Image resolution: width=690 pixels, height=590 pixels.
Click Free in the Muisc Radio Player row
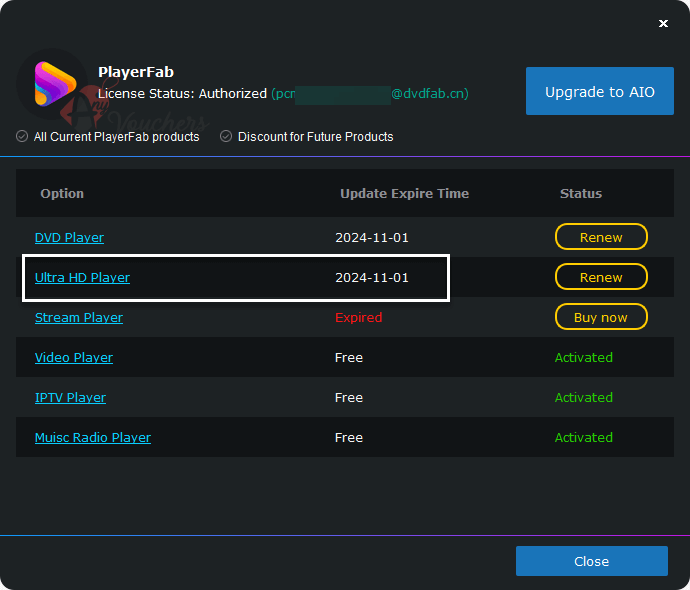tap(349, 438)
